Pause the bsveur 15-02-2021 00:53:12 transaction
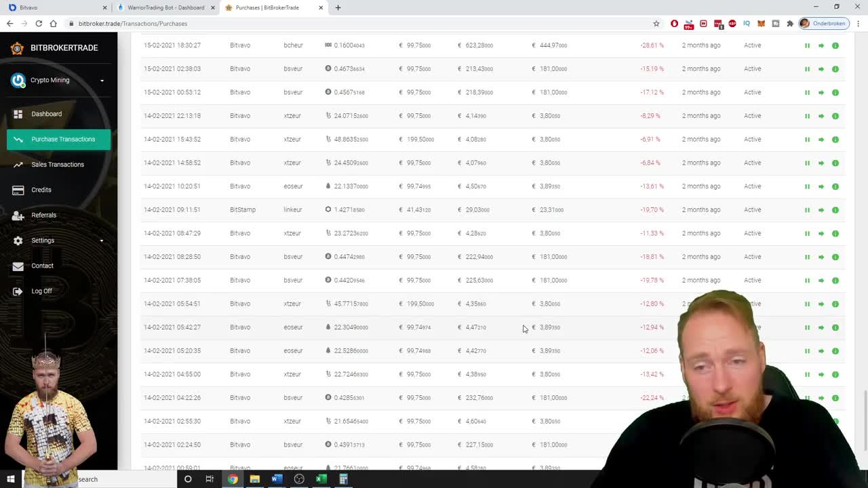868x488 pixels. [x=807, y=92]
